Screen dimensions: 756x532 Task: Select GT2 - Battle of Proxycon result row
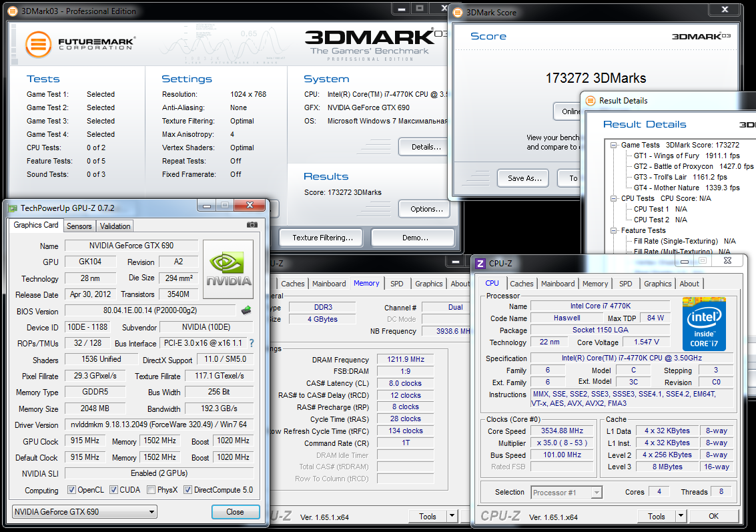[x=693, y=166]
